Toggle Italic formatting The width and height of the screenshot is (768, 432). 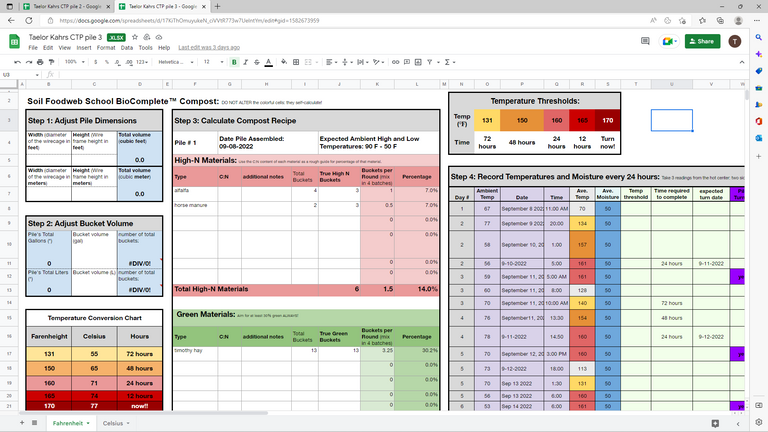(245, 62)
